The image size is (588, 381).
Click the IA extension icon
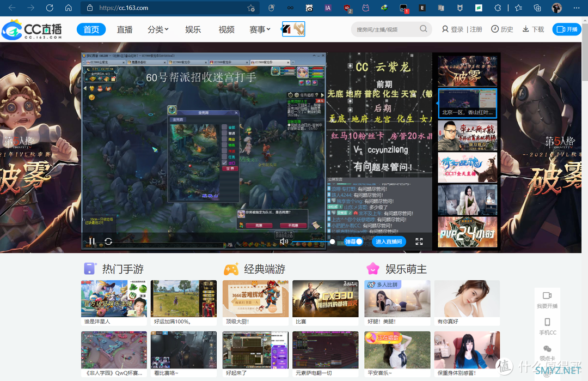[328, 8]
